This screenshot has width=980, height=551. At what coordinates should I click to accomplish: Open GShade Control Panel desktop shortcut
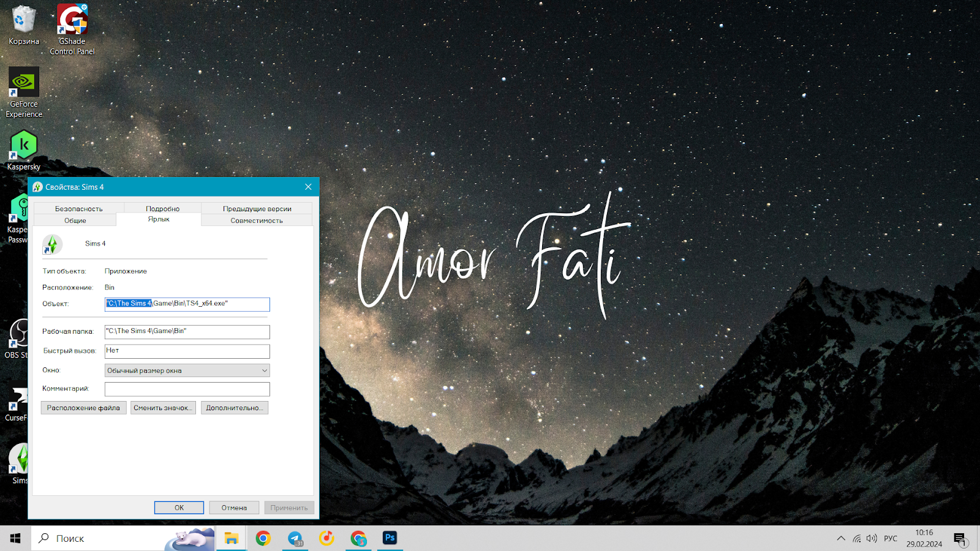tap(72, 29)
